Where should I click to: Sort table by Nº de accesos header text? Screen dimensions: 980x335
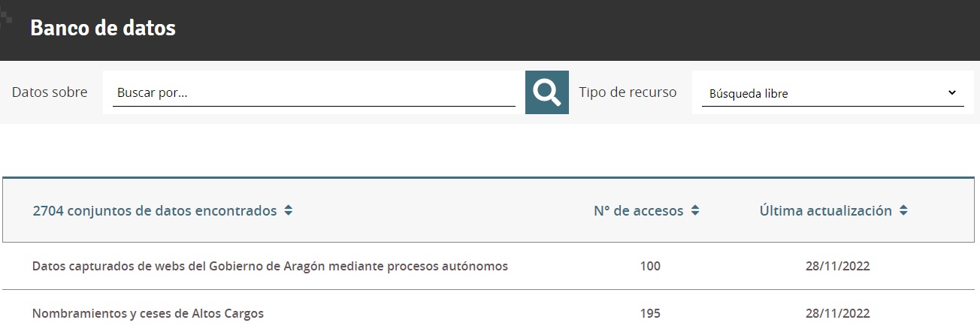pyautogui.click(x=639, y=211)
